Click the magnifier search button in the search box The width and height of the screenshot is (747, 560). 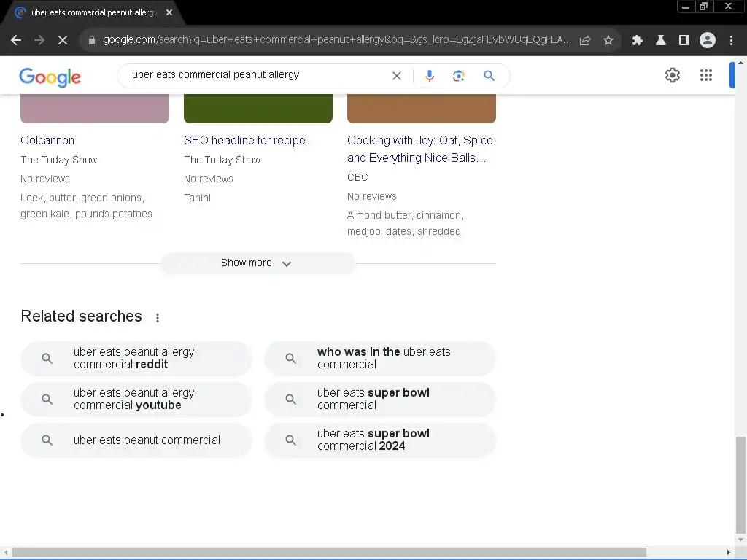coord(489,76)
